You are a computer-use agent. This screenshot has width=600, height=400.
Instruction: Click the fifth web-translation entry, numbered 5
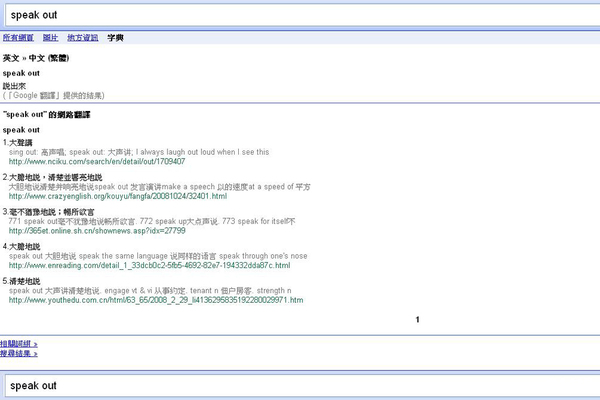[x=21, y=281]
